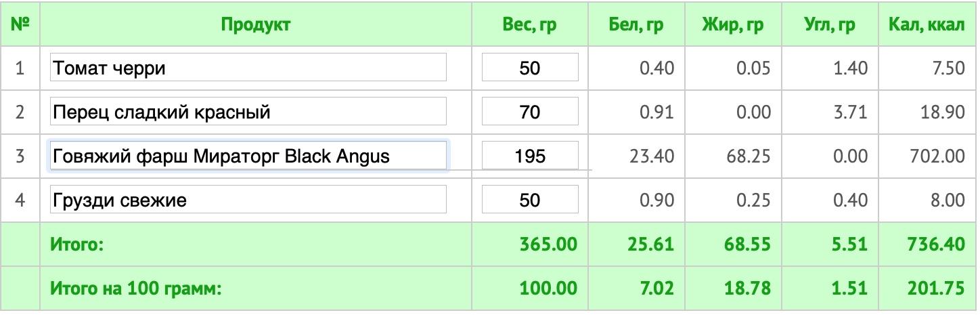
Task: Click the weight field showing 195
Action: point(530,156)
